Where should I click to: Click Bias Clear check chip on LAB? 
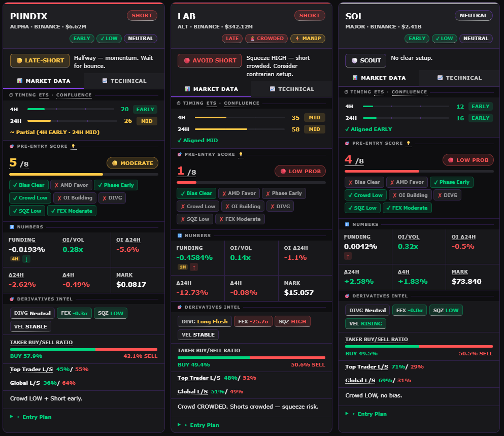coord(196,193)
